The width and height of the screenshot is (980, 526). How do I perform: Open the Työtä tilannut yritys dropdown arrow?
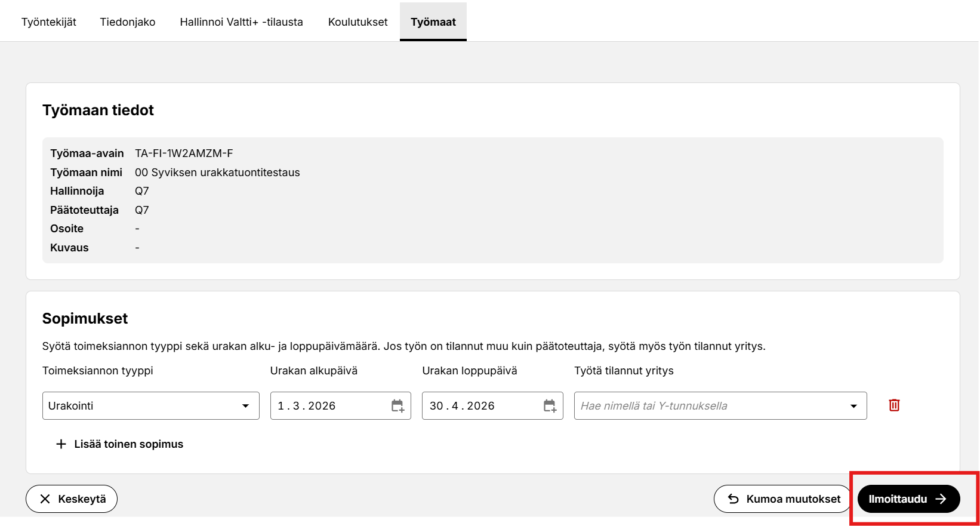853,406
